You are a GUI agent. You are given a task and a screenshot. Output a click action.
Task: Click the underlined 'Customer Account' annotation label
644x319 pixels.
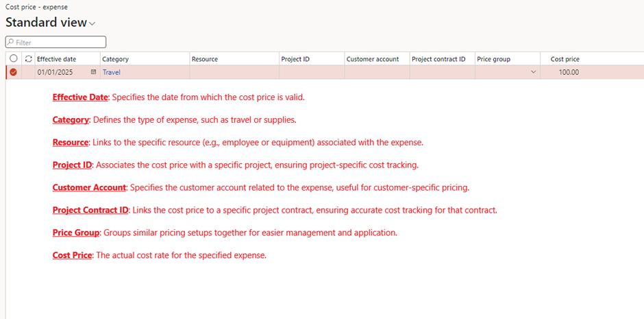[x=89, y=187]
